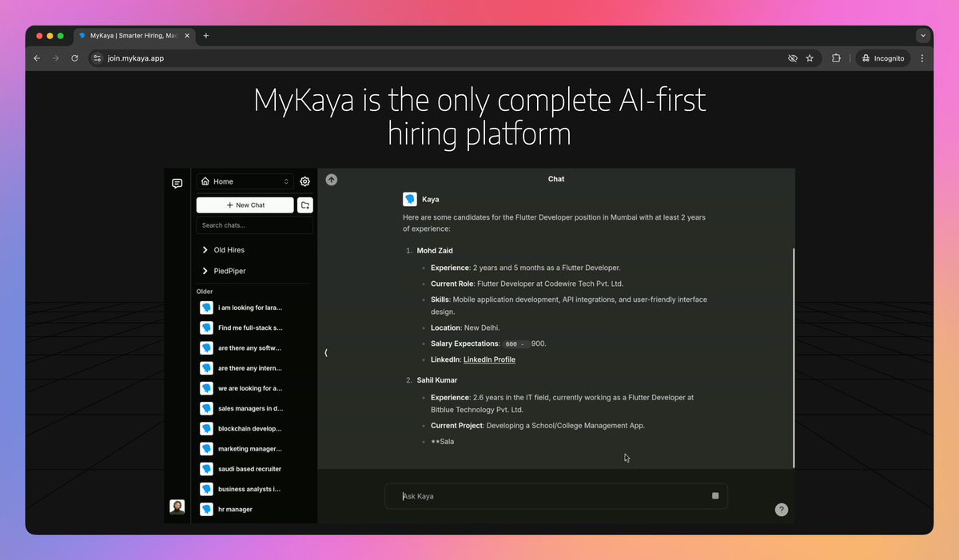This screenshot has width=959, height=560.
Task: Click chat icon for 'saudi based recruiter'
Action: pos(206,469)
